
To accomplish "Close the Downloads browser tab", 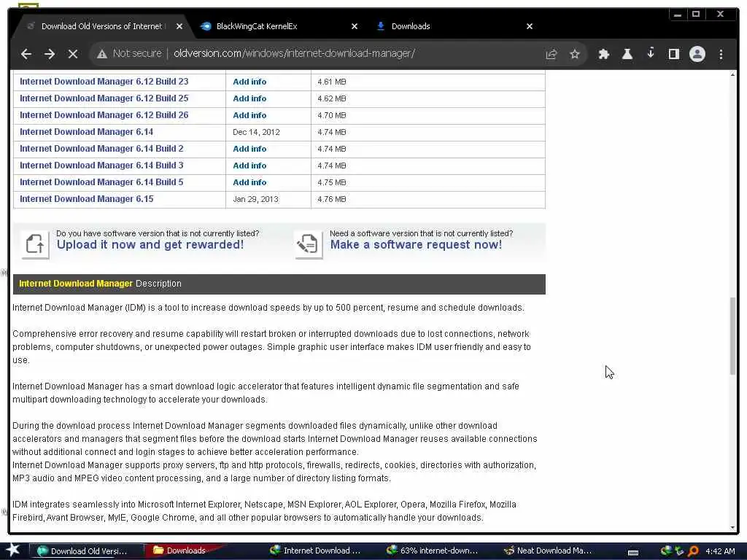I will [530, 26].
